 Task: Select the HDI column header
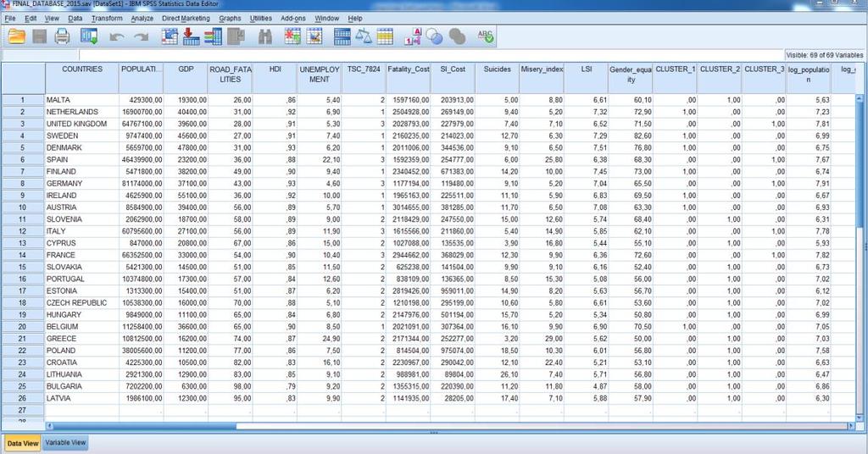tap(275, 78)
